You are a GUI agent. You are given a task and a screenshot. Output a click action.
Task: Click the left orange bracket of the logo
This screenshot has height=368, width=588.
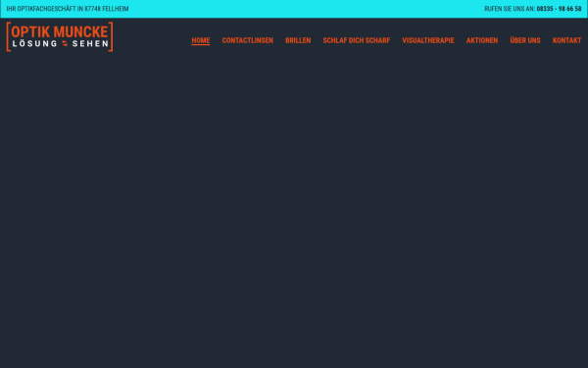(8, 37)
